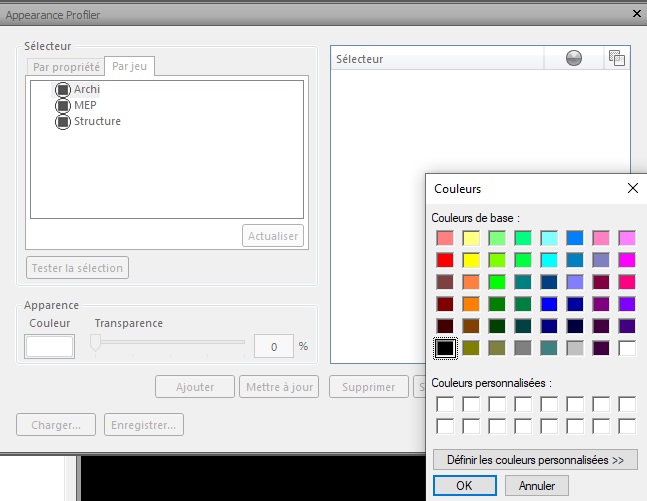Pick the black basic color swatch

coord(445,348)
